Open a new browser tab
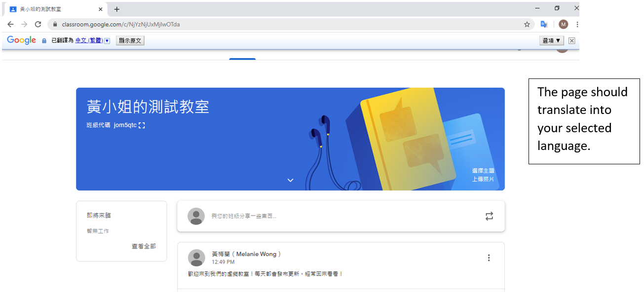The width and height of the screenshot is (644, 300). [x=117, y=9]
